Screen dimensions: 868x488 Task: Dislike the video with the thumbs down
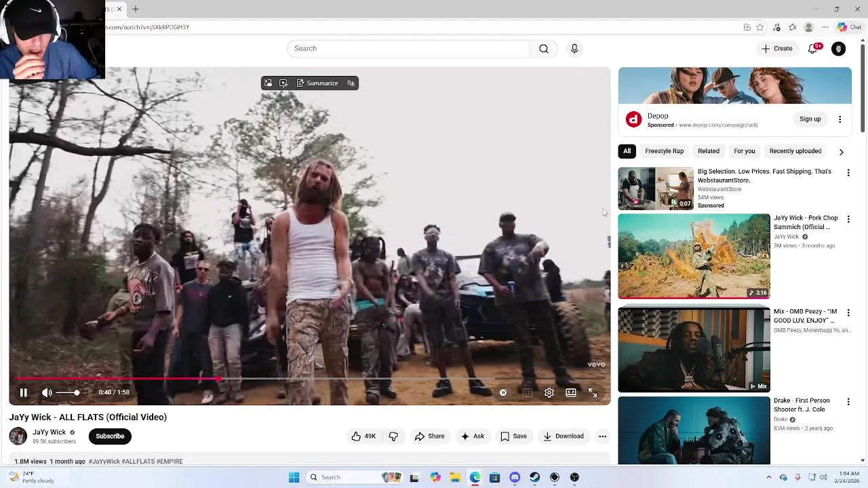click(x=393, y=436)
